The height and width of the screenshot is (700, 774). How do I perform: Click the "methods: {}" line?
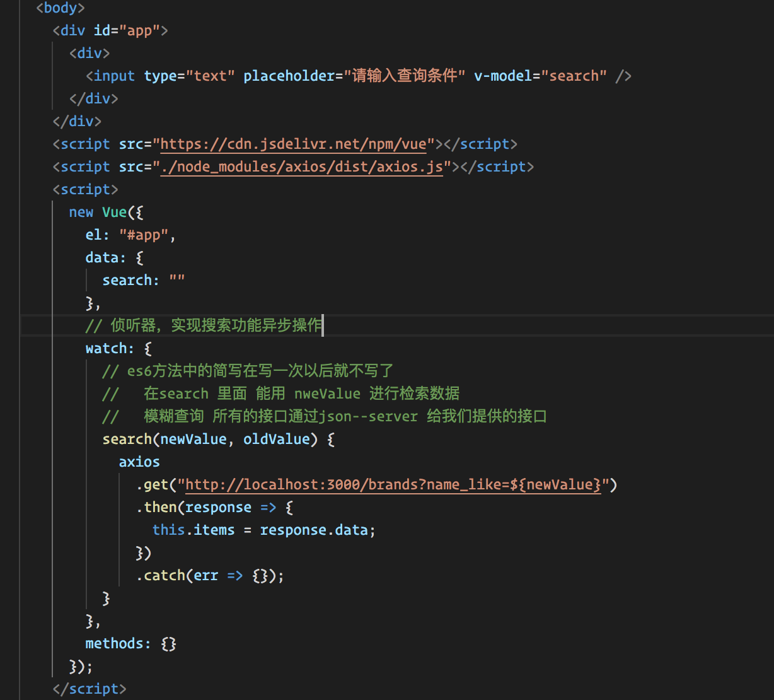pos(131,643)
